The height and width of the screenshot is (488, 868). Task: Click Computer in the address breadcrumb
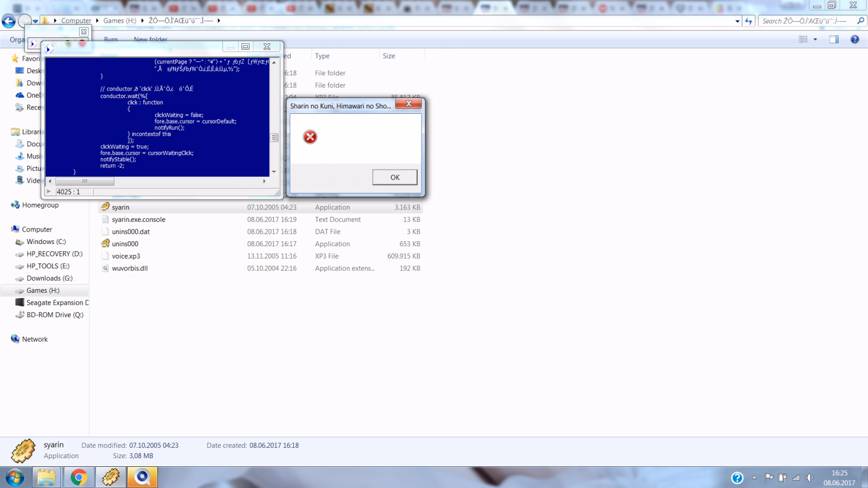(x=76, y=21)
